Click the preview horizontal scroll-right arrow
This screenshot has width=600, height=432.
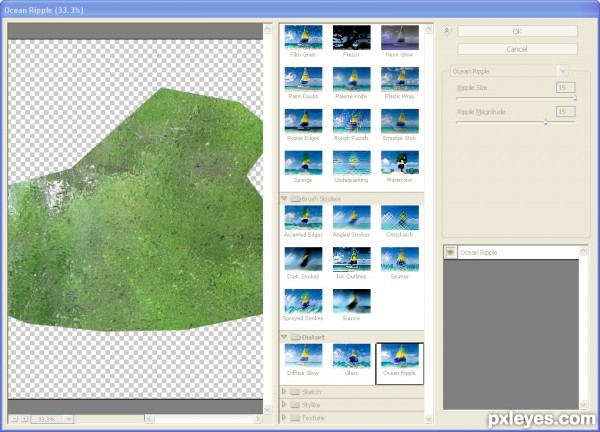[258, 419]
